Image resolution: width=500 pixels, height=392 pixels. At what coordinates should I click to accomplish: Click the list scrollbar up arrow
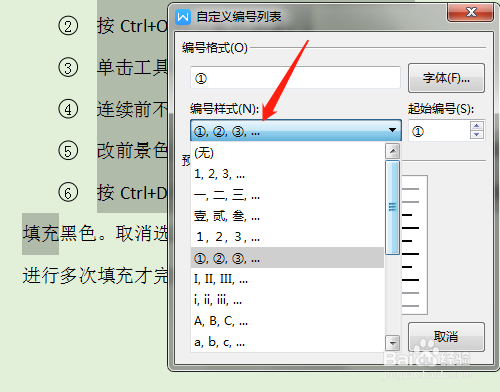pyautogui.click(x=393, y=151)
